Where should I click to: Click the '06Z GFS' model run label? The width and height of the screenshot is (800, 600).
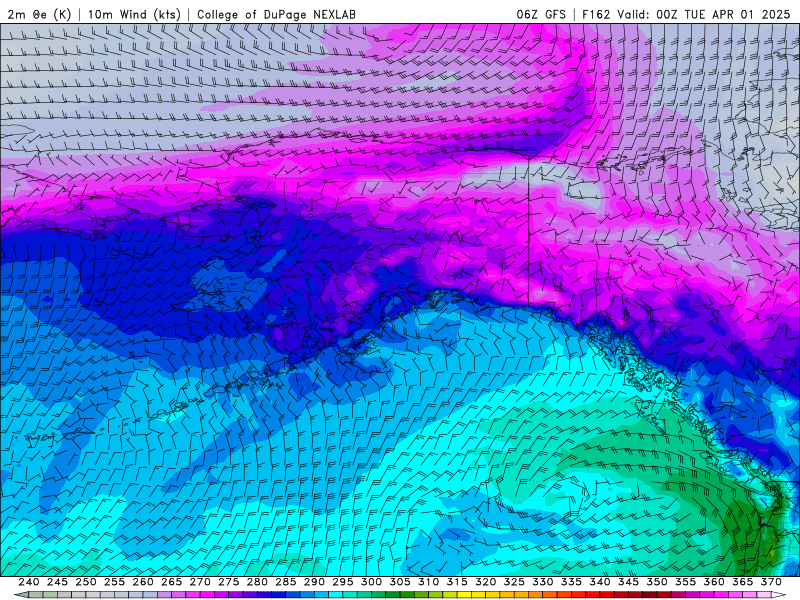tap(541, 14)
